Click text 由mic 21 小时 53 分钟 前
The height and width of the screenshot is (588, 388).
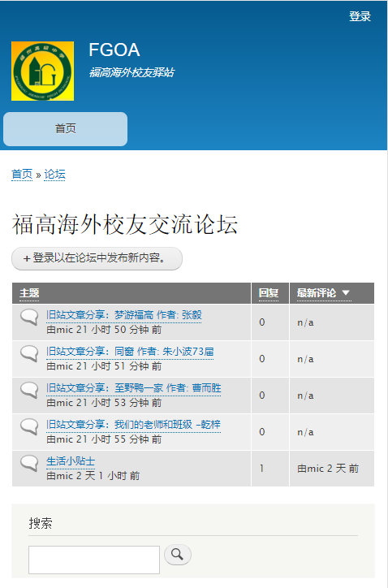coord(104,403)
